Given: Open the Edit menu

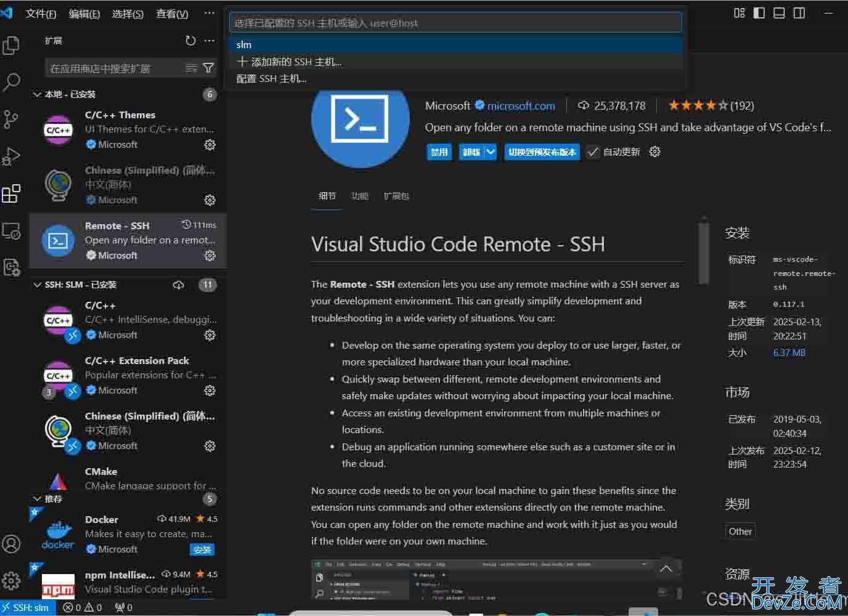Looking at the screenshot, I should 84,14.
